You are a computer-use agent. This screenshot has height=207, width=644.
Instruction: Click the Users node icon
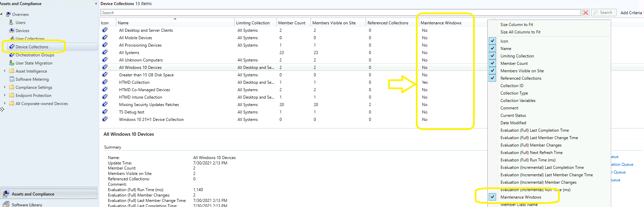coord(12,22)
